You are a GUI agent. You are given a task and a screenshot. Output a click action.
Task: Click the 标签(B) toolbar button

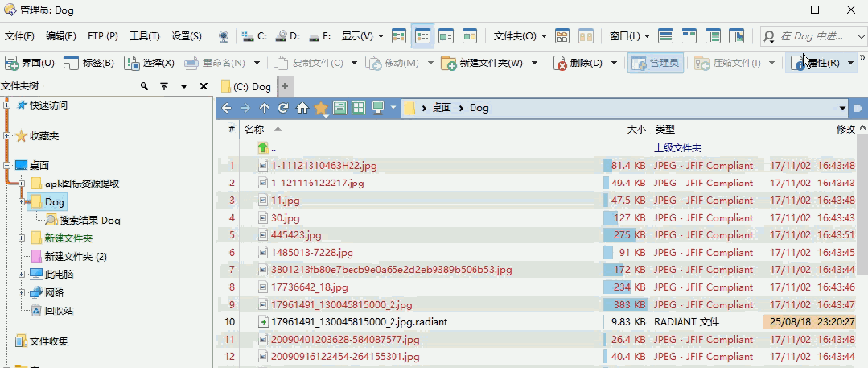(x=88, y=63)
